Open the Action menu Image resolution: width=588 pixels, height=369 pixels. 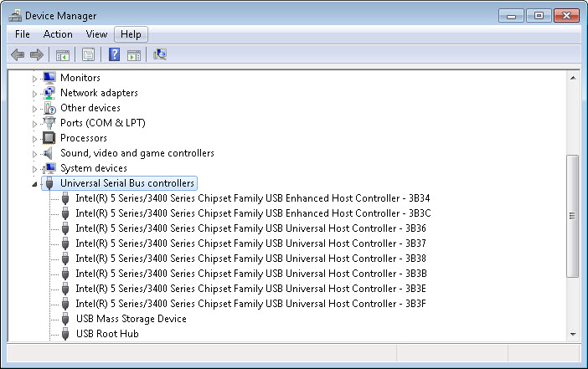58,34
